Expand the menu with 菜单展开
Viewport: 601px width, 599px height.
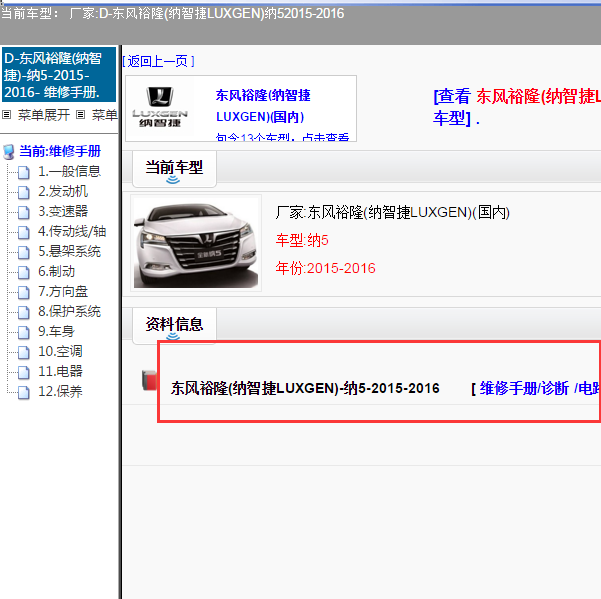coord(44,114)
